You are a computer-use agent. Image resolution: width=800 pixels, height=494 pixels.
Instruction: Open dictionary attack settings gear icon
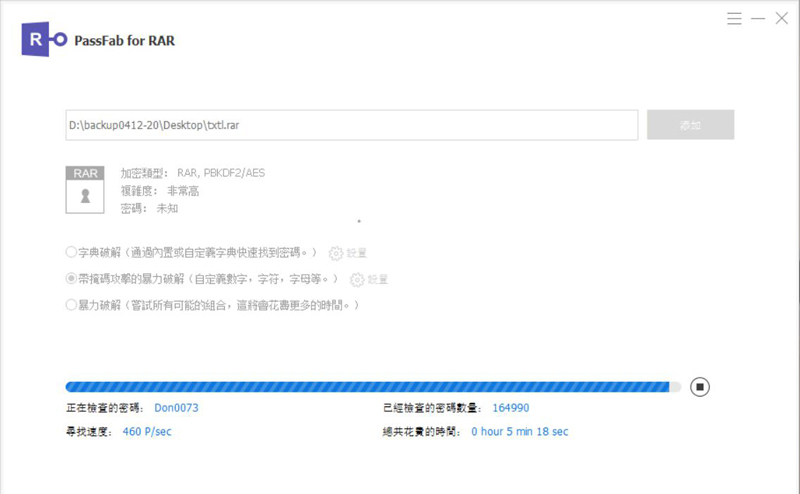pyautogui.click(x=335, y=254)
